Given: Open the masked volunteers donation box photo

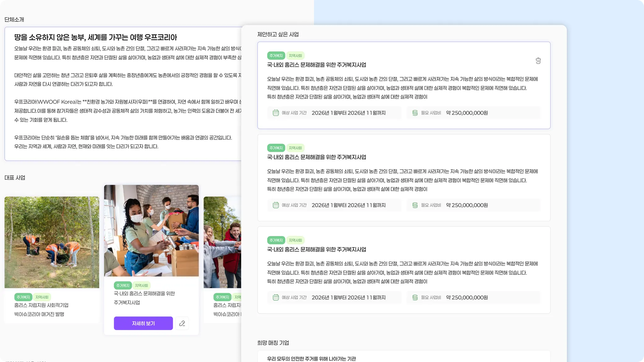Looking at the screenshot, I should point(151,231).
